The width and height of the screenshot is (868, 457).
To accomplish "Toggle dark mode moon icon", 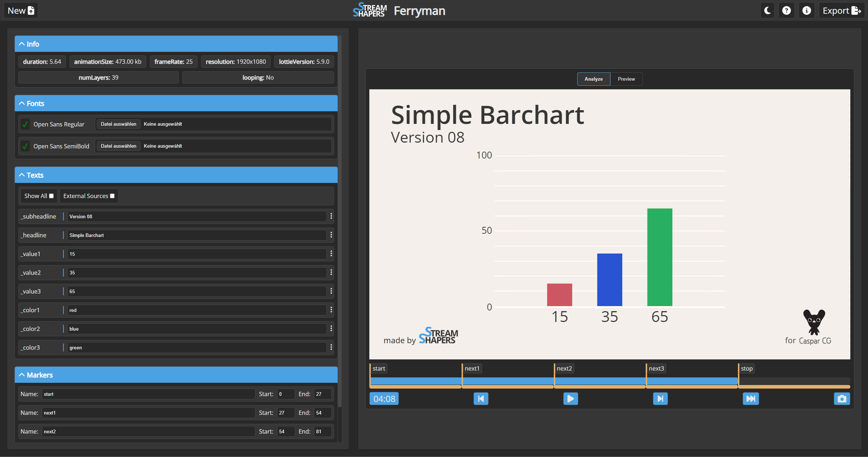I will 767,10.
